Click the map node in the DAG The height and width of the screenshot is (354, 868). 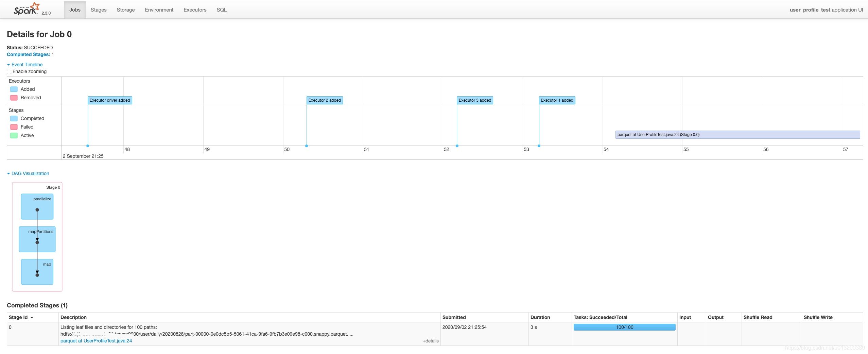coord(37,272)
